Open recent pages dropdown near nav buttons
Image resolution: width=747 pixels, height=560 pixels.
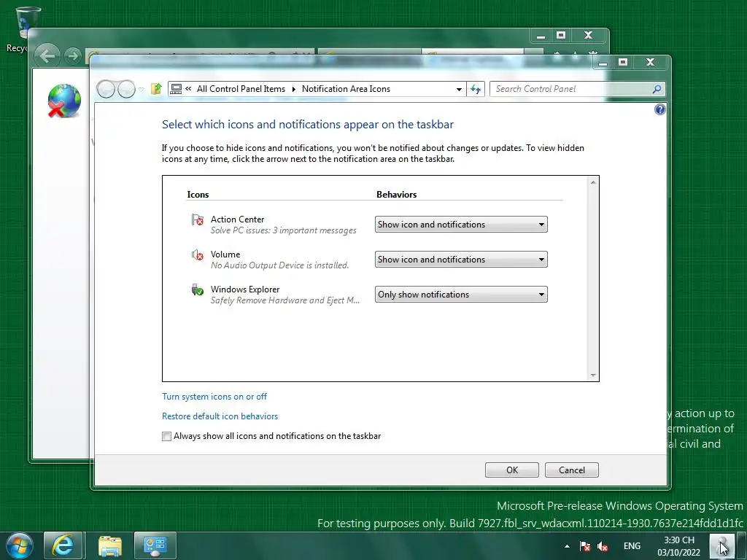141,89
